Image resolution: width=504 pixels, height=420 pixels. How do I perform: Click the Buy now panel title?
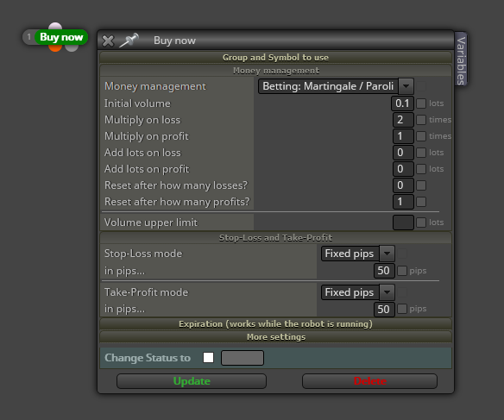[x=174, y=41]
